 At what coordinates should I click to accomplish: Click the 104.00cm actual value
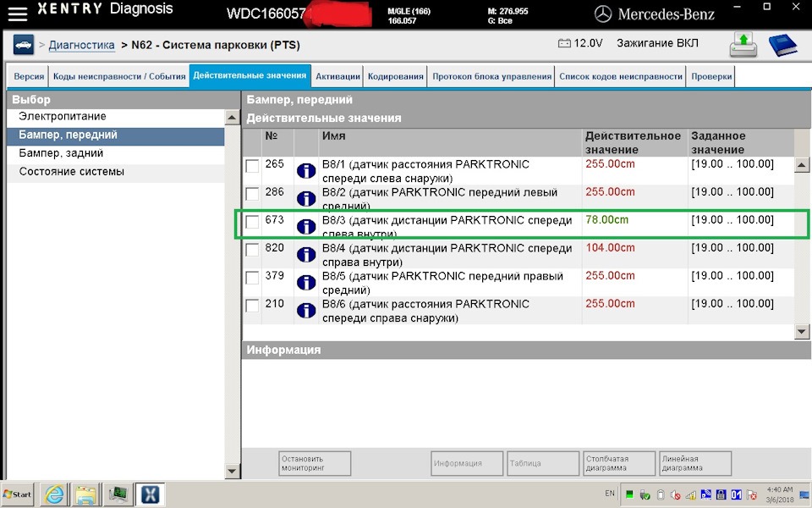tap(610, 248)
